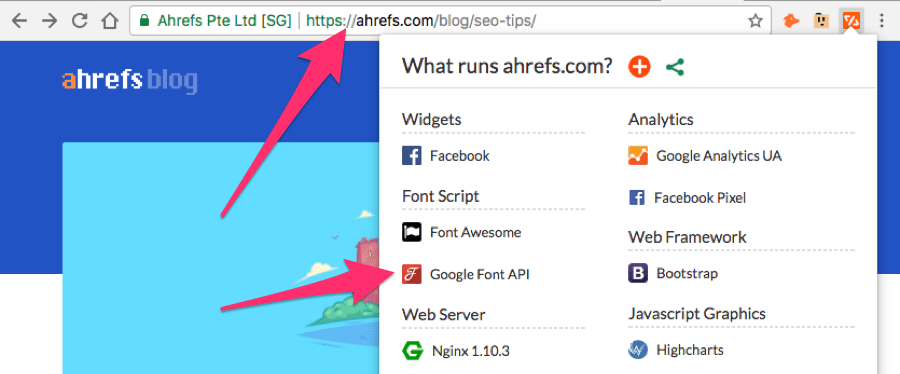
Task: Open the orange fox extension icon
Action: [x=792, y=21]
